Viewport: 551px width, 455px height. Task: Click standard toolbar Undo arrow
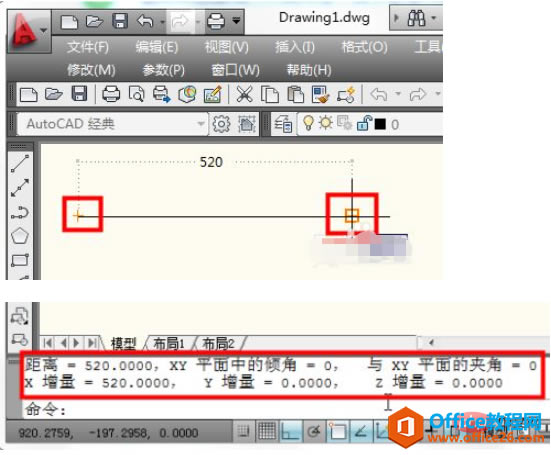379,94
